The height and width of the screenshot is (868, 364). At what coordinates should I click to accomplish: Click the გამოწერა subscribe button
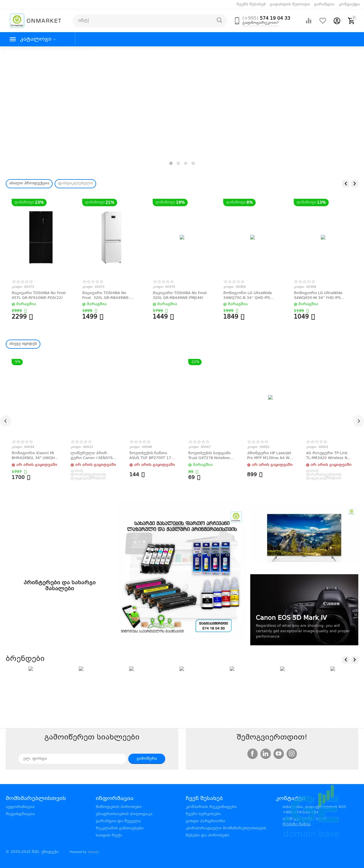147,759
